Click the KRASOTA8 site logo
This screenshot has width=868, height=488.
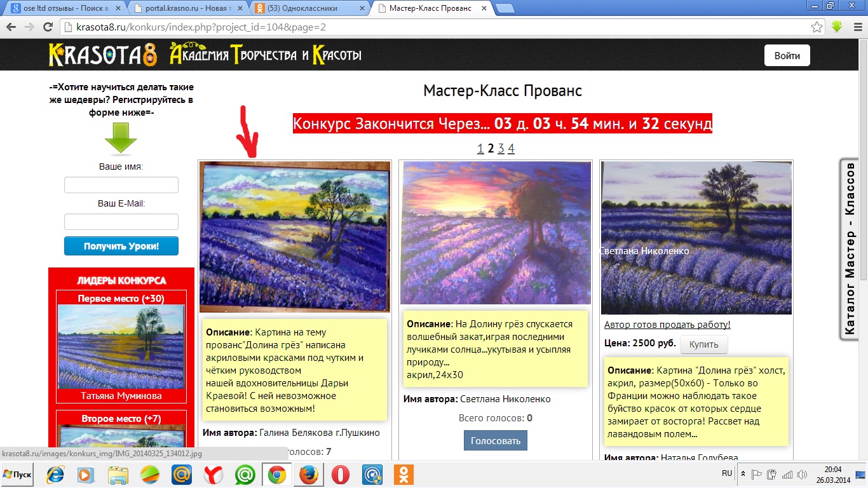click(103, 55)
